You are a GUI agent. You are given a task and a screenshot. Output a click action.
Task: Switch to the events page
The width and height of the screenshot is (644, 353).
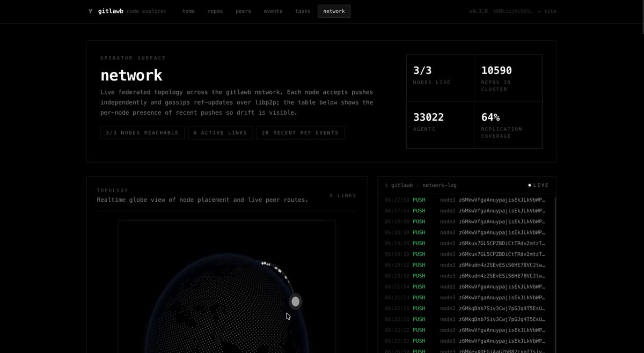pos(273,11)
